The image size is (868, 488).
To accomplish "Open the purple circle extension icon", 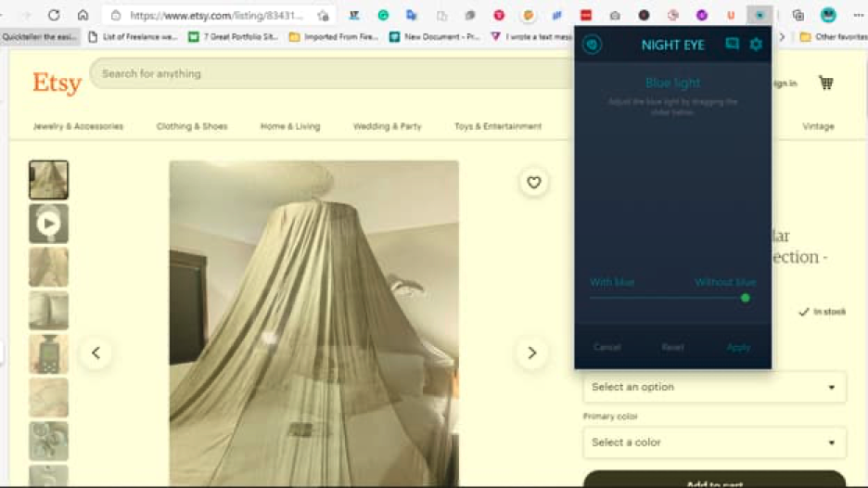I will point(702,16).
